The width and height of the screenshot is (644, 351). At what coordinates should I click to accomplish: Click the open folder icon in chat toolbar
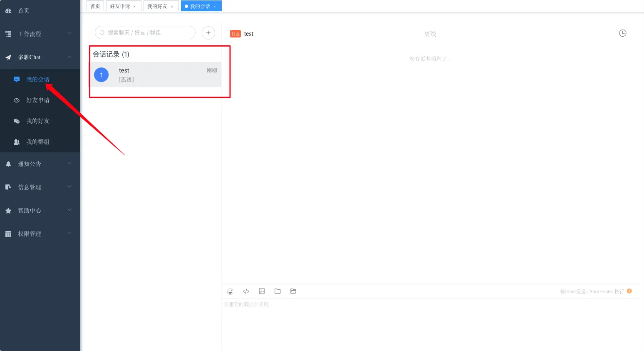point(293,291)
